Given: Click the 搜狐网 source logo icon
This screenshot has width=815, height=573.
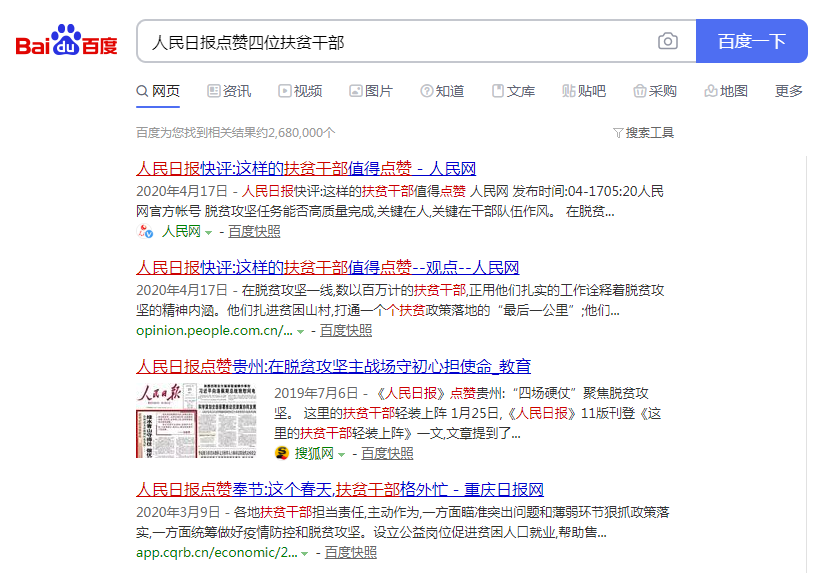Looking at the screenshot, I should 282,453.
